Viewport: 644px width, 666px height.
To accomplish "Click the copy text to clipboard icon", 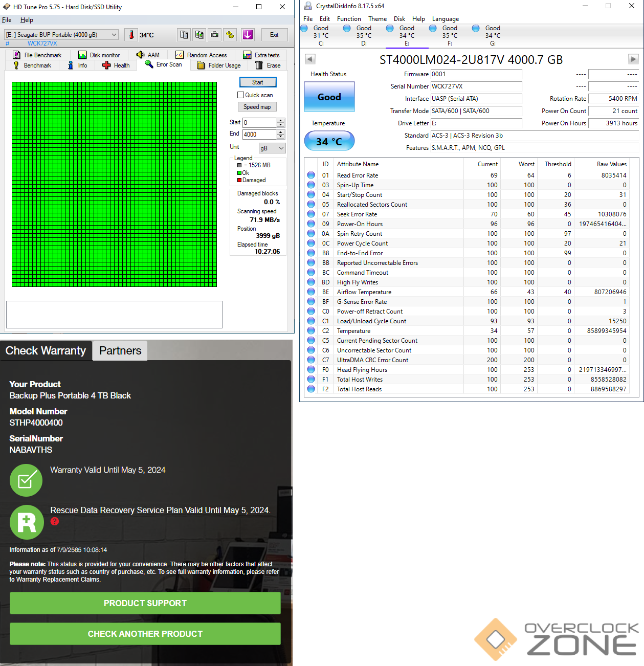I will pyautogui.click(x=184, y=35).
